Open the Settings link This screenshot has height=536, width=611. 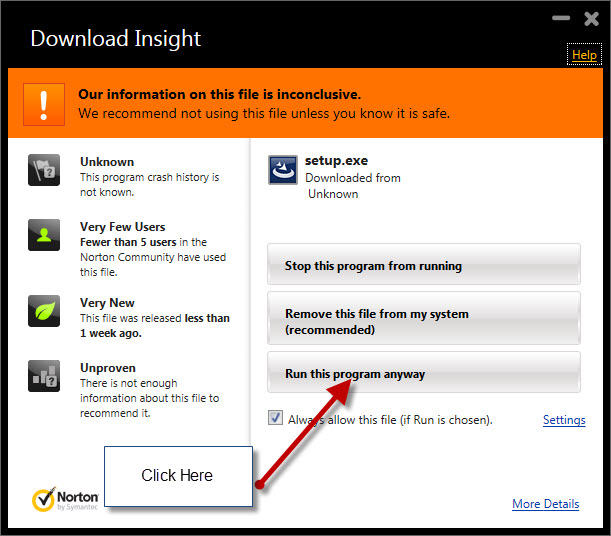(x=564, y=420)
